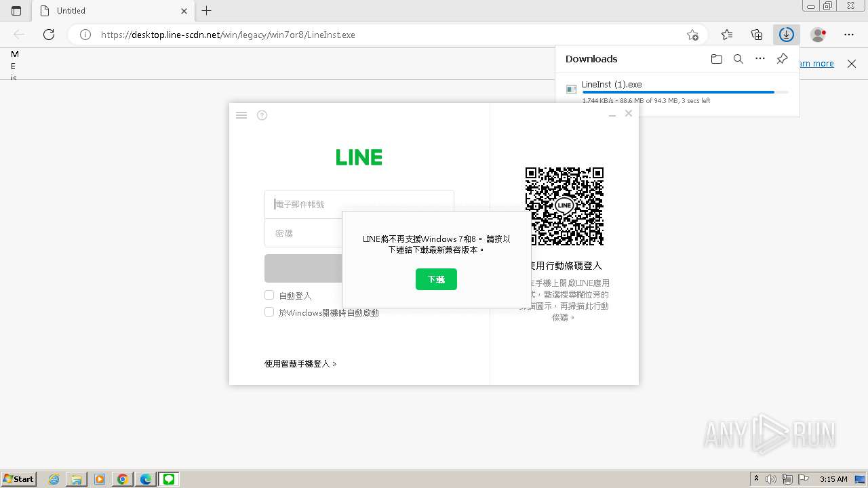The image size is (868, 488).
Task: Click the 電子郵件帳號 email input field
Action: (359, 204)
